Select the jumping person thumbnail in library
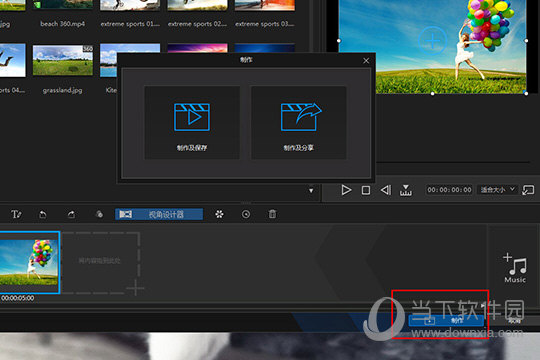 coord(12,60)
